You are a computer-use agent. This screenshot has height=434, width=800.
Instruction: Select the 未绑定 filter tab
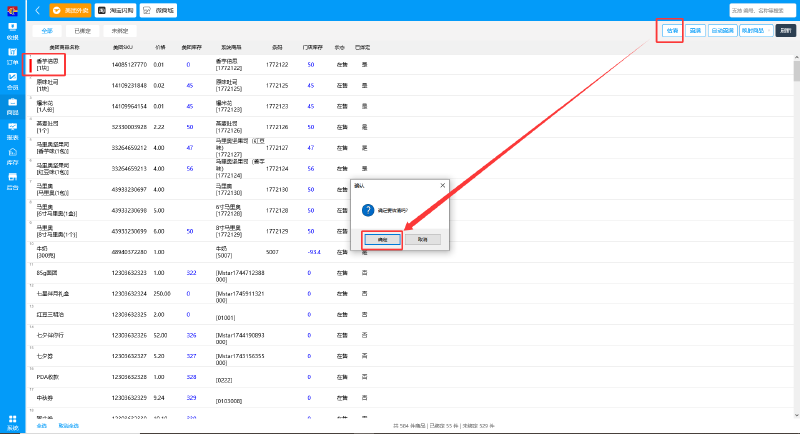[120, 31]
